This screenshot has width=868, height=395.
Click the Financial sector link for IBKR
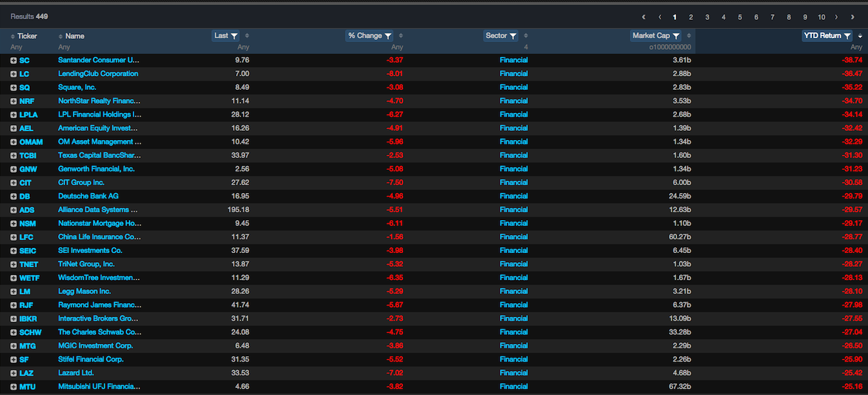coord(514,318)
